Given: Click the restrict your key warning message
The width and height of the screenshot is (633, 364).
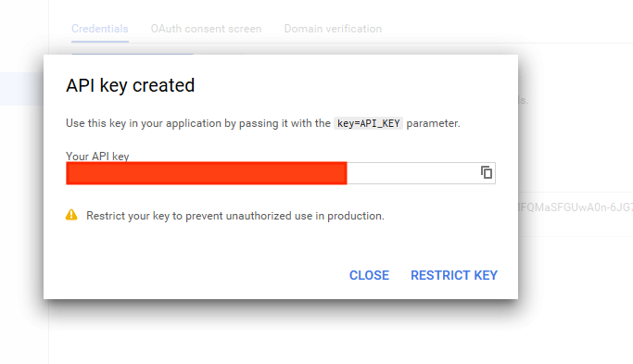Looking at the screenshot, I should coord(235,216).
